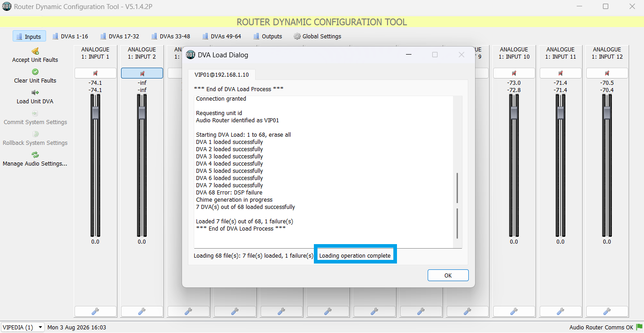Click the 'DVA 68 Error: DSP failure' log line
Screen dimensions: 644x333
229,193
